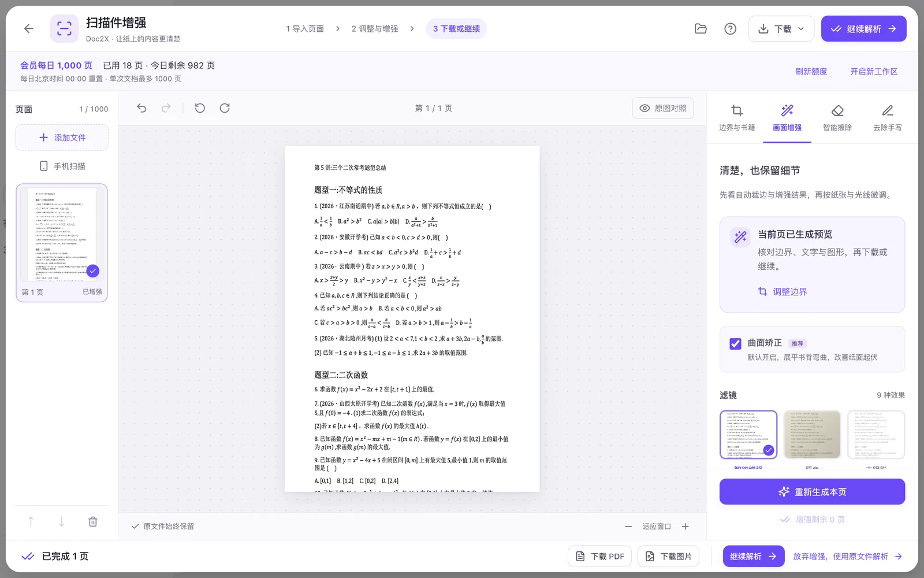Go to step 1 导入页面
Image resolution: width=924 pixels, height=578 pixels.
[305, 29]
